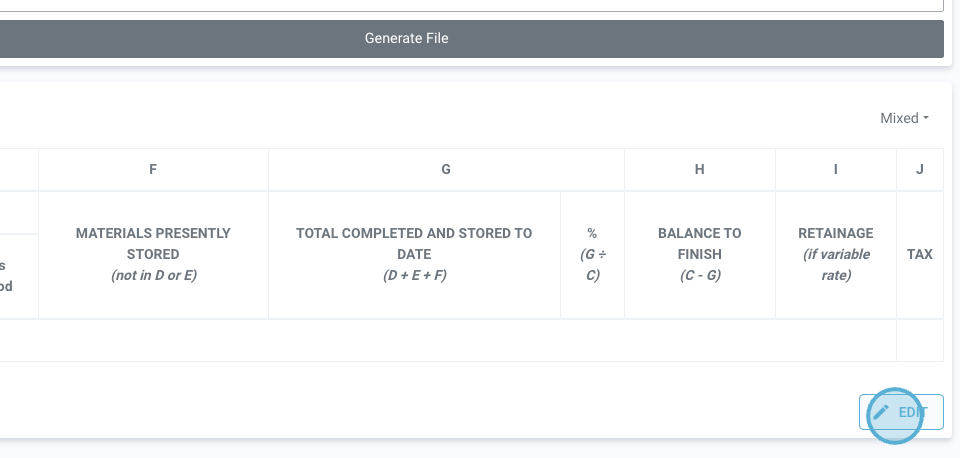The image size is (960, 458).
Task: Click the % (G ÷ C) column header
Action: [592, 254]
